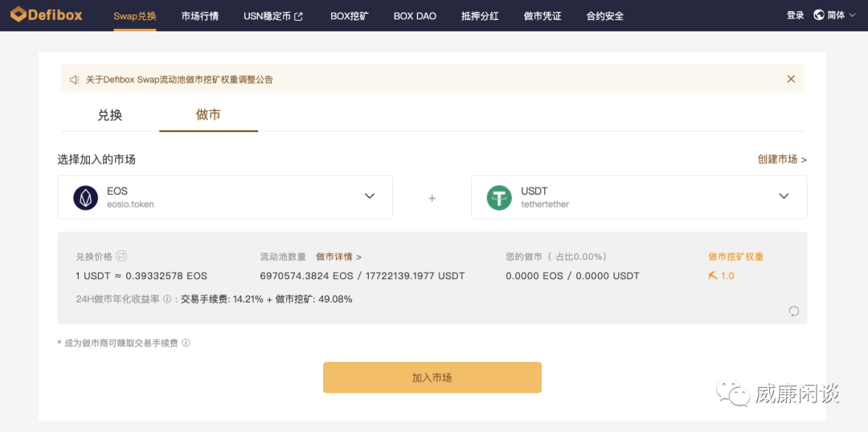Screen dimensions: 868x432
Task: Close the announcement banner
Action: click(x=791, y=79)
